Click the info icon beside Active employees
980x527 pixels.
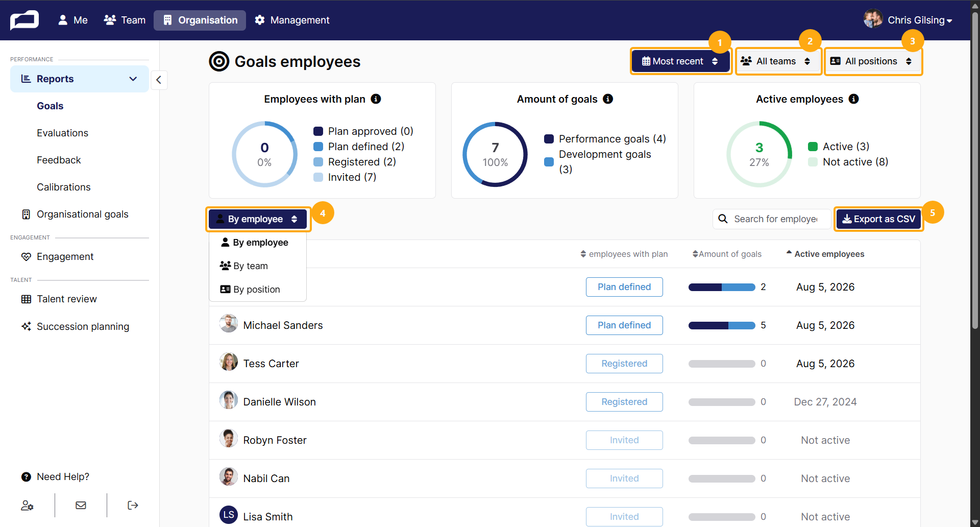(x=853, y=99)
